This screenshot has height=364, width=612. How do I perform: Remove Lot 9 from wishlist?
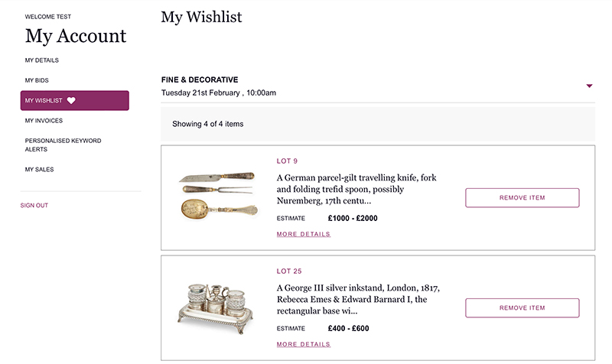click(522, 198)
